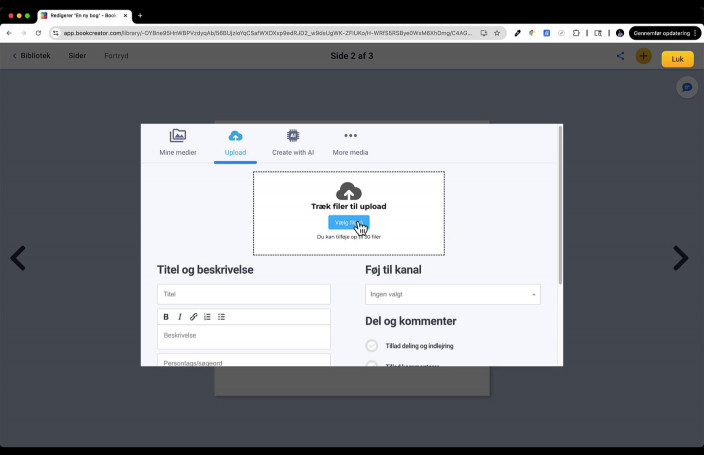
Task: Expand the Føj til kanal dropdown
Action: (452, 294)
